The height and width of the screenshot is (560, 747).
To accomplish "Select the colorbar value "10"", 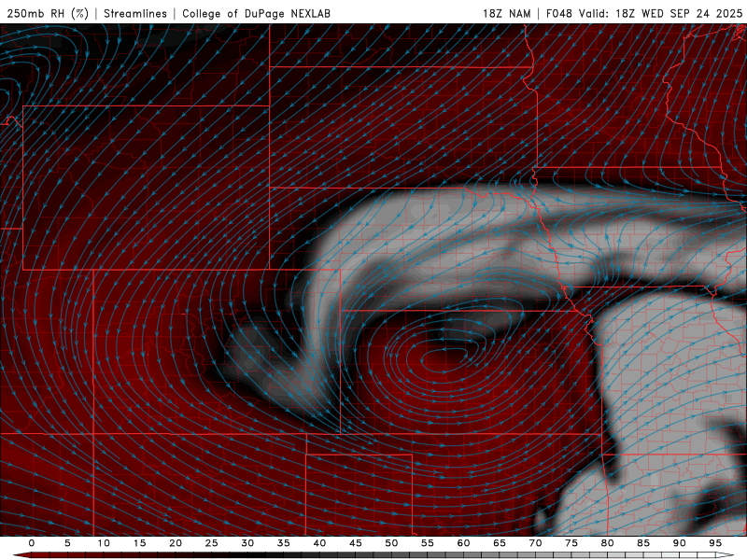I will click(104, 543).
